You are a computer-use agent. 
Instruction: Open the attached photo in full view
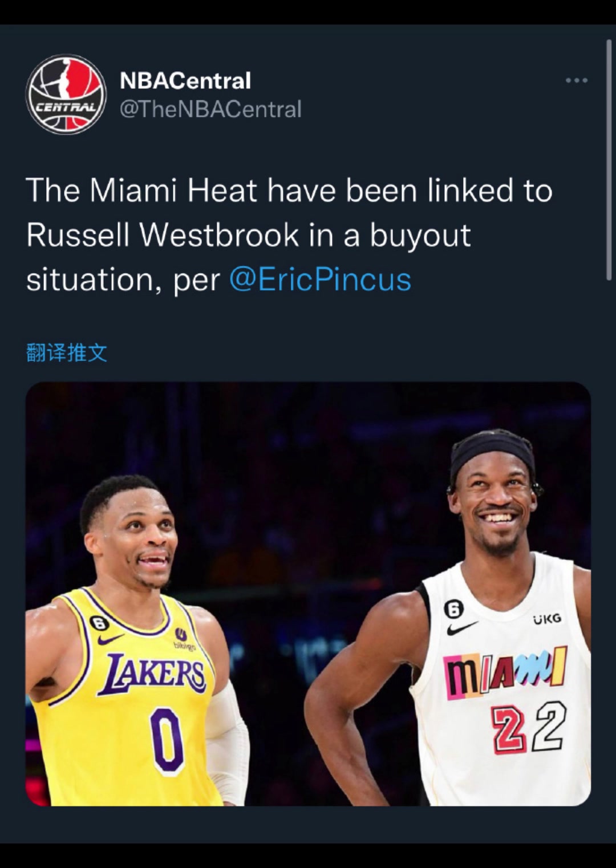pyautogui.click(x=308, y=594)
